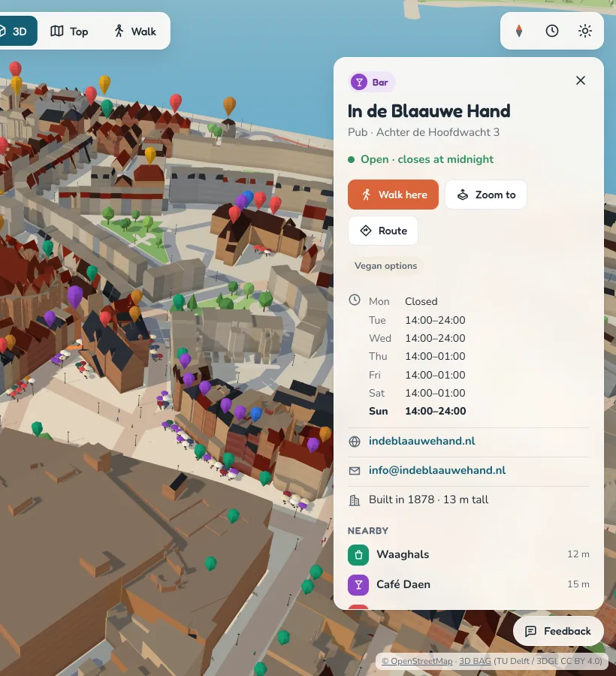Click the Vegan options tag
This screenshot has height=676, width=616.
point(386,266)
